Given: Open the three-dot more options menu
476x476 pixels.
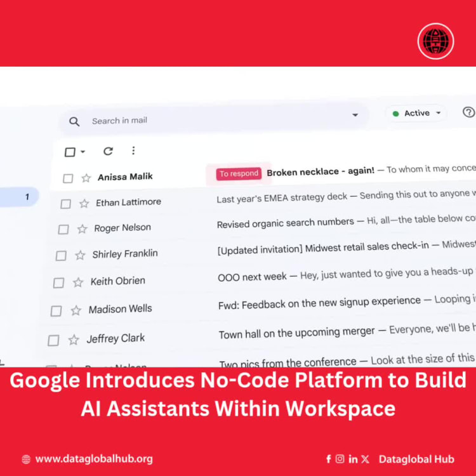Looking at the screenshot, I should pos(133,150).
